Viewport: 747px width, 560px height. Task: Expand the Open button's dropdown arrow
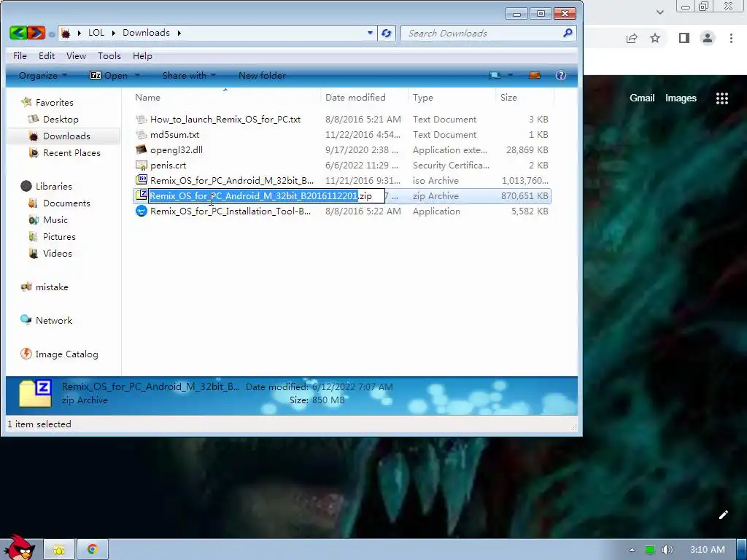tap(138, 75)
